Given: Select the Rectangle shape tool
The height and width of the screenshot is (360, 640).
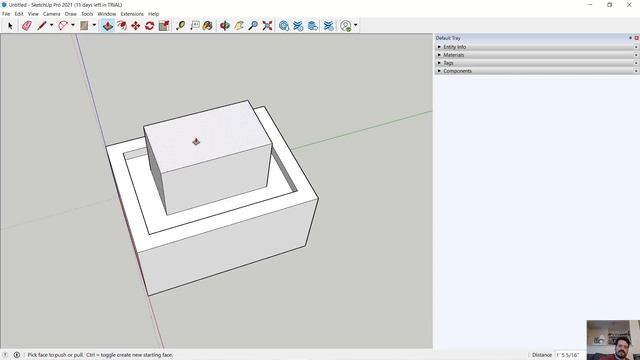Looking at the screenshot, I should [x=84, y=26].
